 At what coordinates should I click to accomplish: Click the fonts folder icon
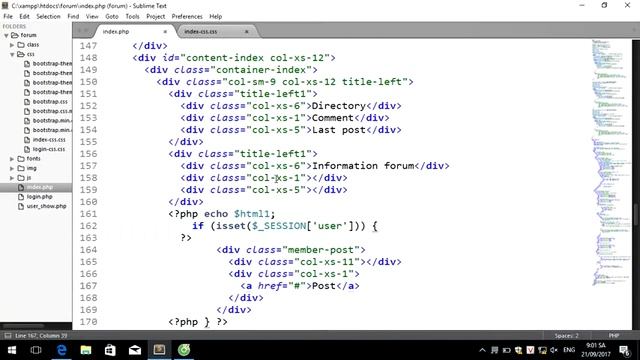pyautogui.click(x=21, y=158)
